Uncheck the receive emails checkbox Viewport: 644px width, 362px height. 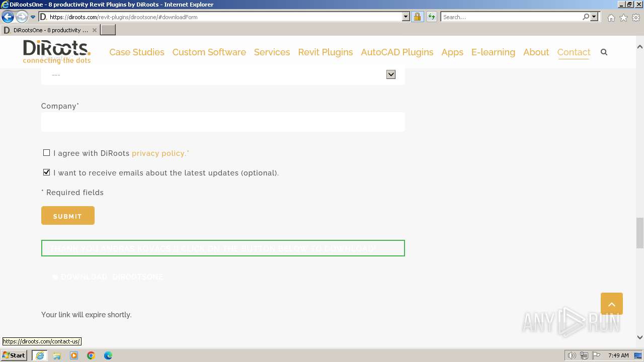[46, 172]
